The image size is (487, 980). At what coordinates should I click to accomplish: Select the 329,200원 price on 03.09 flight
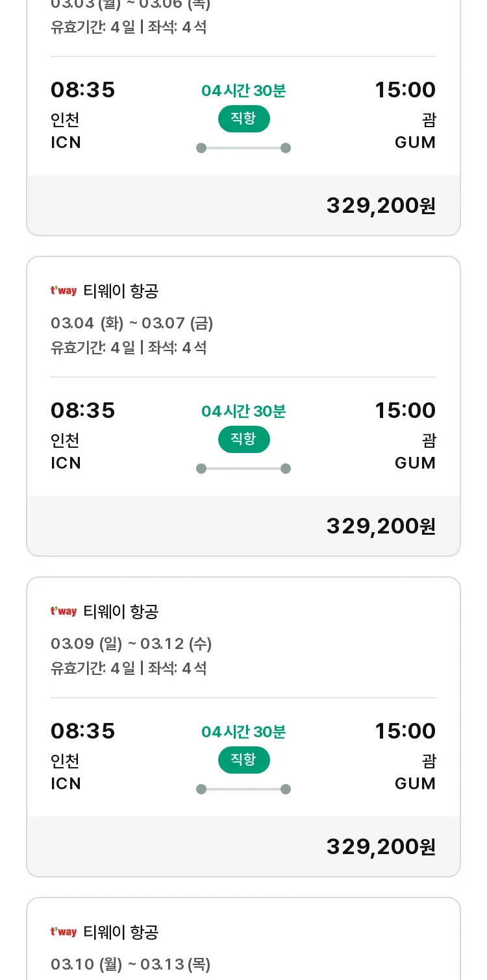point(381,846)
